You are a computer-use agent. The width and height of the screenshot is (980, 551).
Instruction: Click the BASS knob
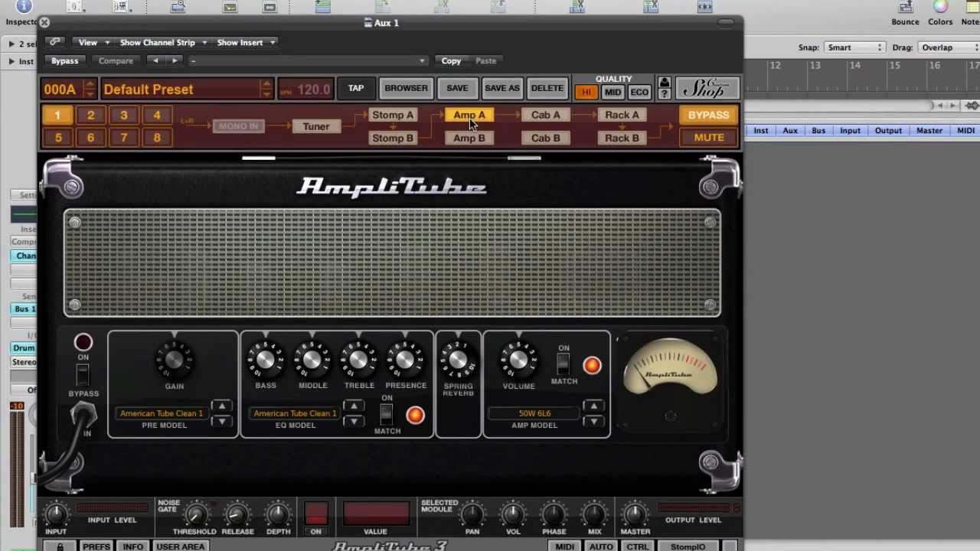(266, 360)
